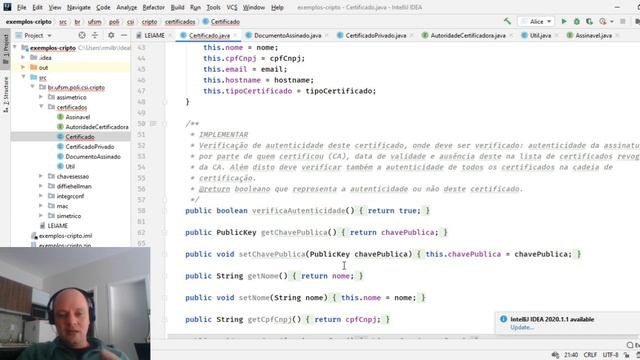Collapse the certificados package arrow
This screenshot has width=640, height=360.
pyautogui.click(x=41, y=107)
